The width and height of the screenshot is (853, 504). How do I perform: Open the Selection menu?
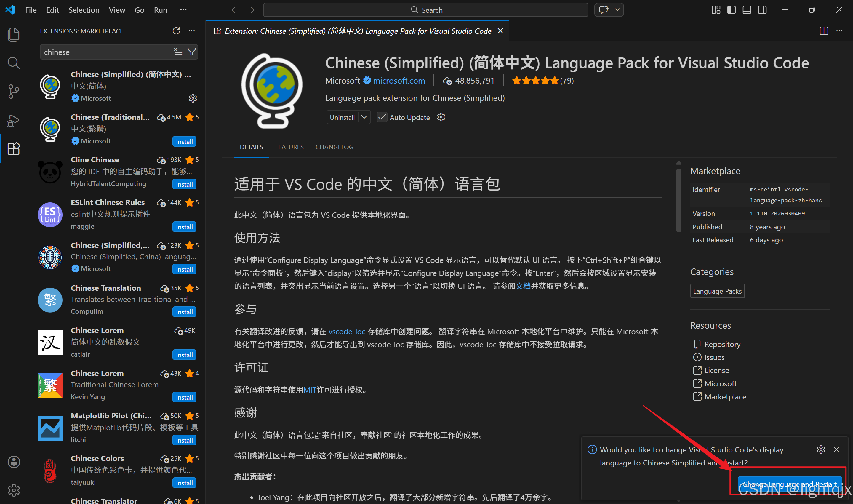click(x=84, y=10)
